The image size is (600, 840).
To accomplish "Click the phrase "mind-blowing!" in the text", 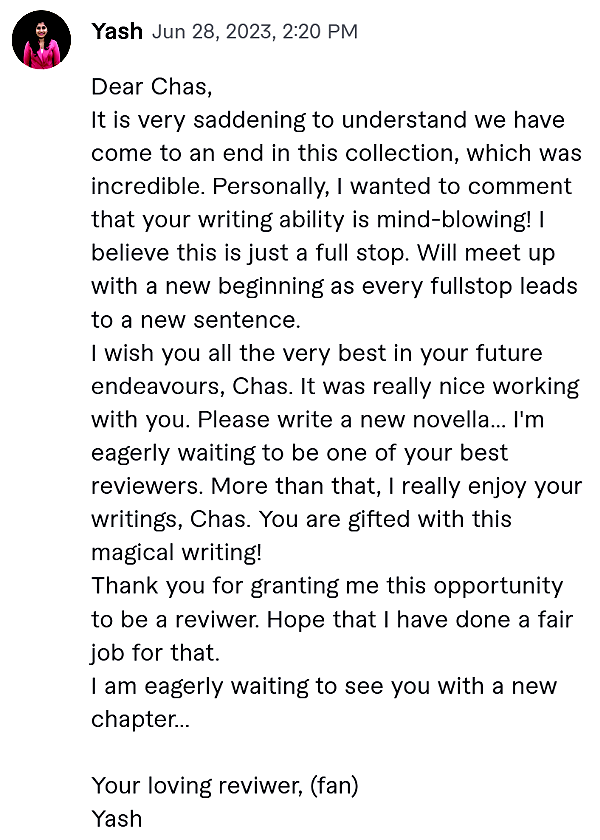I will coord(454,220).
